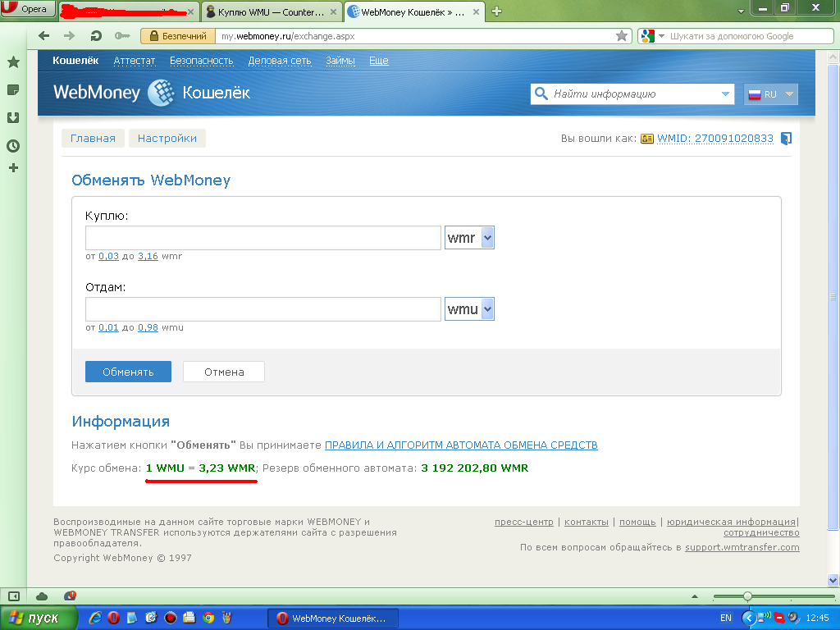The width and height of the screenshot is (840, 630).
Task: Bookmark page with the star icon in address bar
Action: 622,36
